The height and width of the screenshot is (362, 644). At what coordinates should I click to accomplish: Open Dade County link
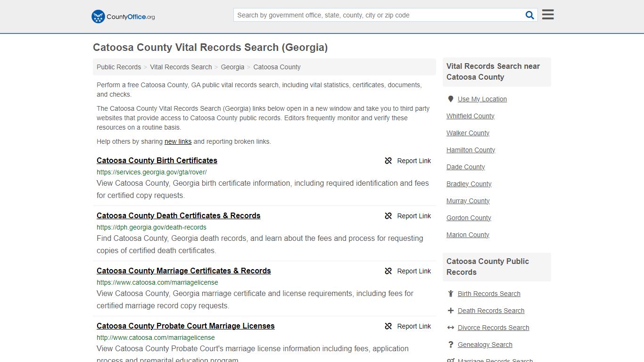click(x=466, y=167)
